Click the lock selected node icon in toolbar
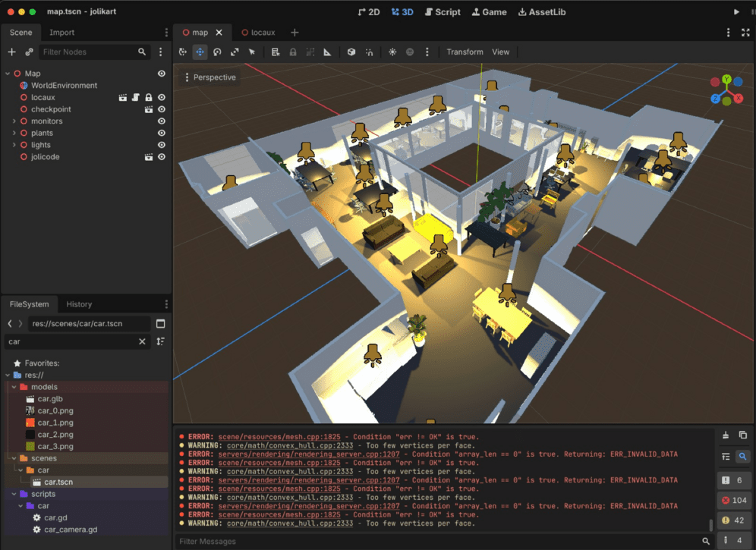The height and width of the screenshot is (550, 756). click(293, 52)
